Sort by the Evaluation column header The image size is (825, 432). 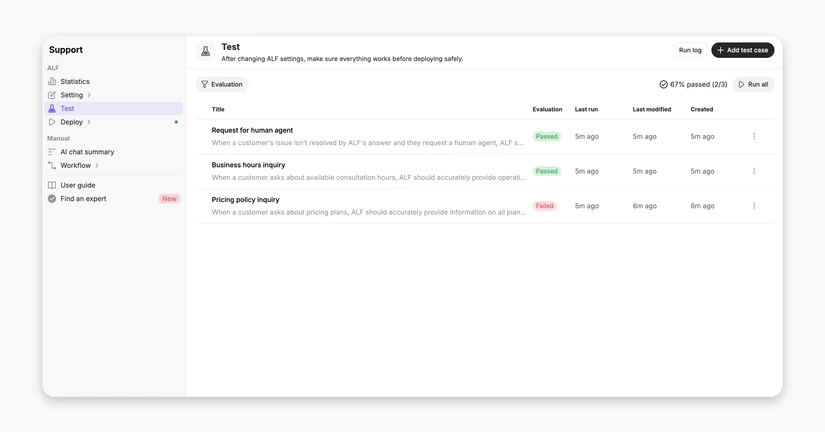(547, 109)
